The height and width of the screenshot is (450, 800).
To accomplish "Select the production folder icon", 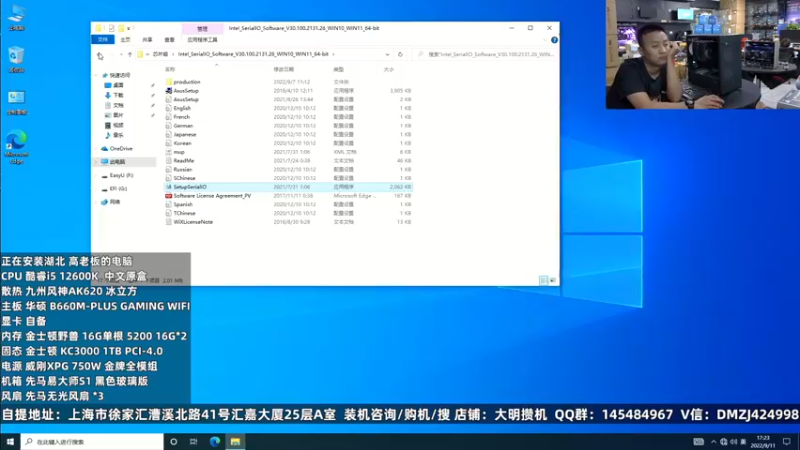I will tap(168, 82).
